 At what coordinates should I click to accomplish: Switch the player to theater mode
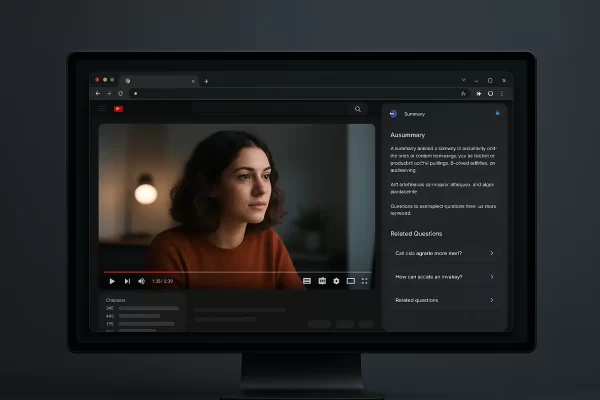tap(350, 281)
